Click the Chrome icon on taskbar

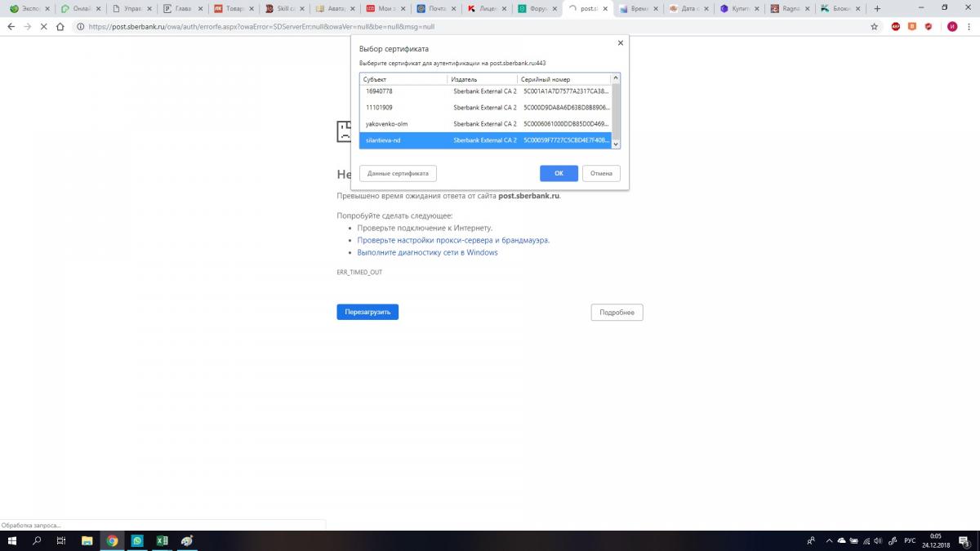pyautogui.click(x=112, y=540)
